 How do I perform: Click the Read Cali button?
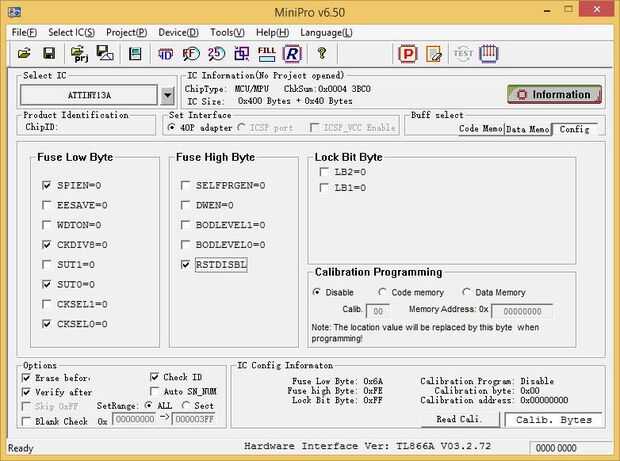[x=460, y=419]
